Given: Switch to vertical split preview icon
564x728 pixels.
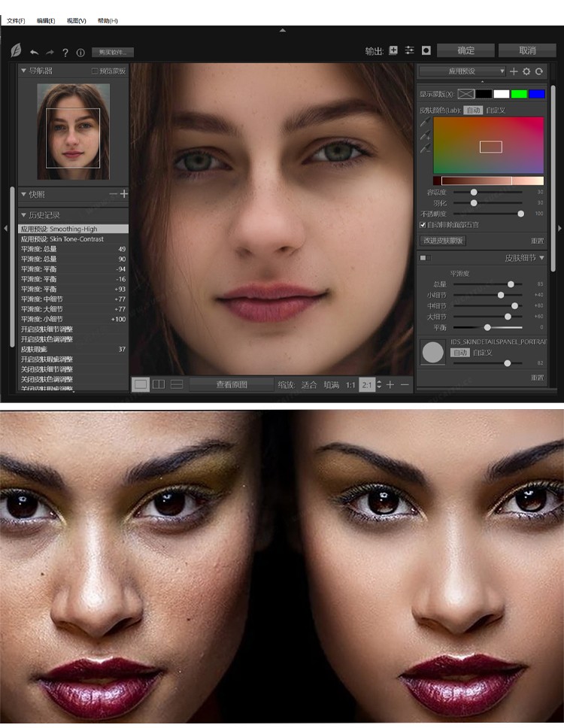Looking at the screenshot, I should point(159,384).
